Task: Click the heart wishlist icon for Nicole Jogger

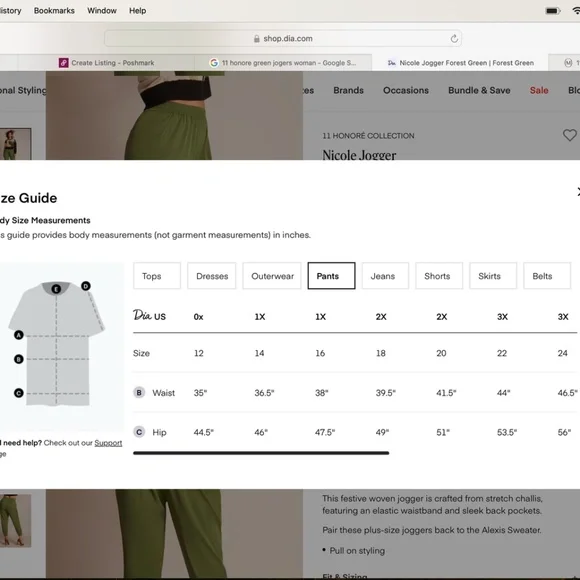Action: (x=570, y=135)
